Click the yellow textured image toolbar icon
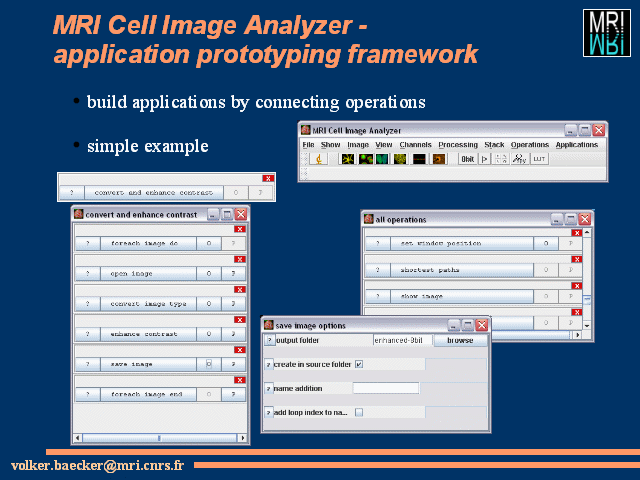The height and width of the screenshot is (480, 640). 400,159
